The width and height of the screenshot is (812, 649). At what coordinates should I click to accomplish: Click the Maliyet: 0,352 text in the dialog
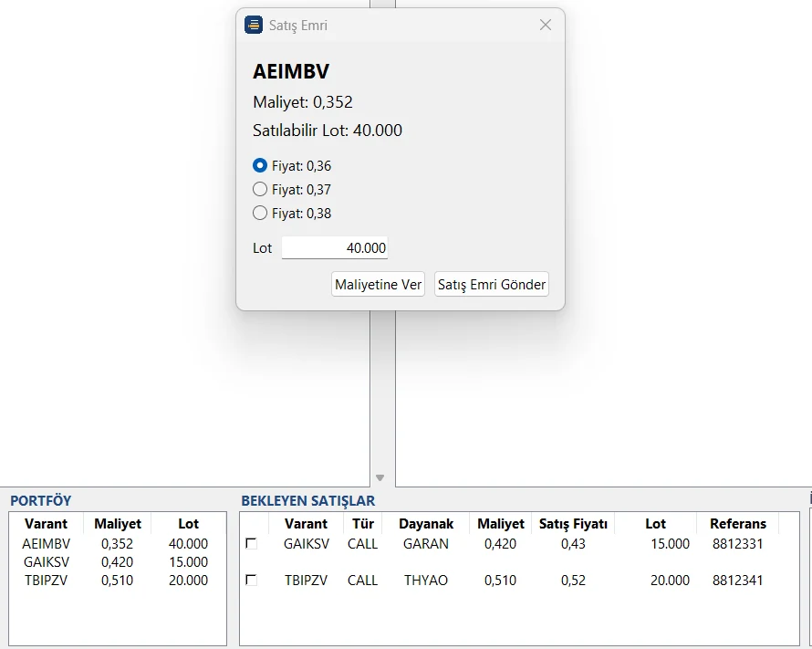coord(303,102)
